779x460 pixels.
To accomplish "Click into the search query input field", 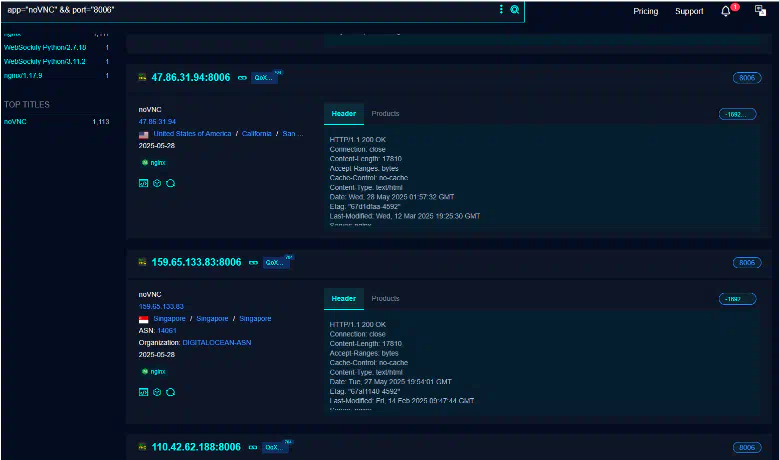I will click(248, 10).
